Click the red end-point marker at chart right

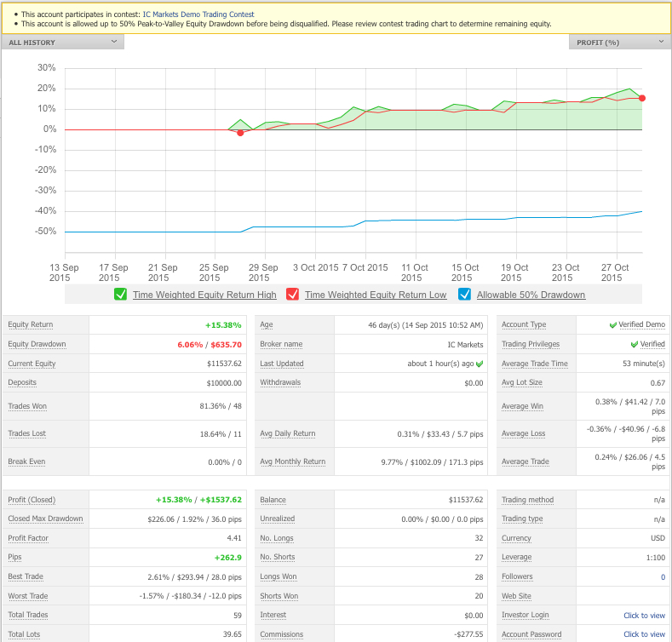[642, 98]
